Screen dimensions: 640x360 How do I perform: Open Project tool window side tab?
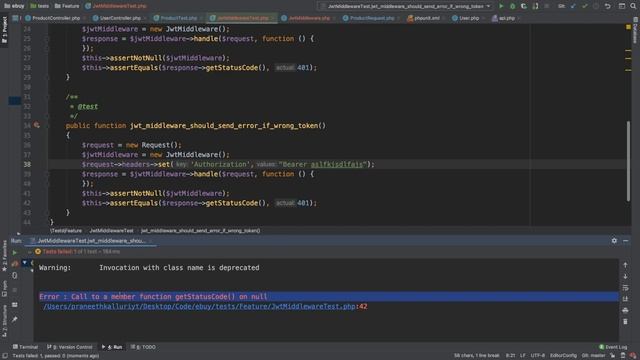pyautogui.click(x=4, y=30)
